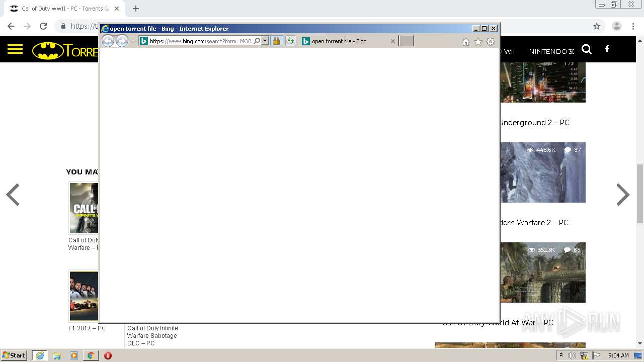Open sidebar thumbnail with 448.6K views
This screenshot has height=362, width=644.
point(543,172)
